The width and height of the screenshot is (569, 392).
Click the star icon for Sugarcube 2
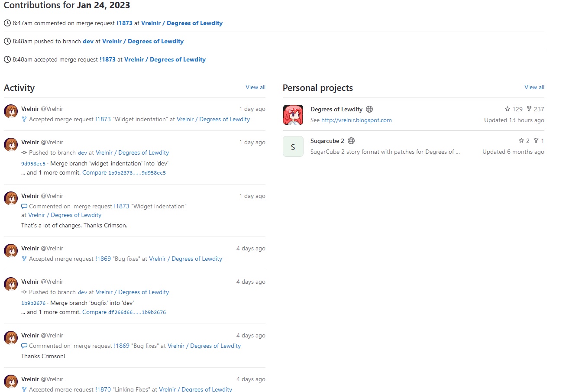point(521,141)
